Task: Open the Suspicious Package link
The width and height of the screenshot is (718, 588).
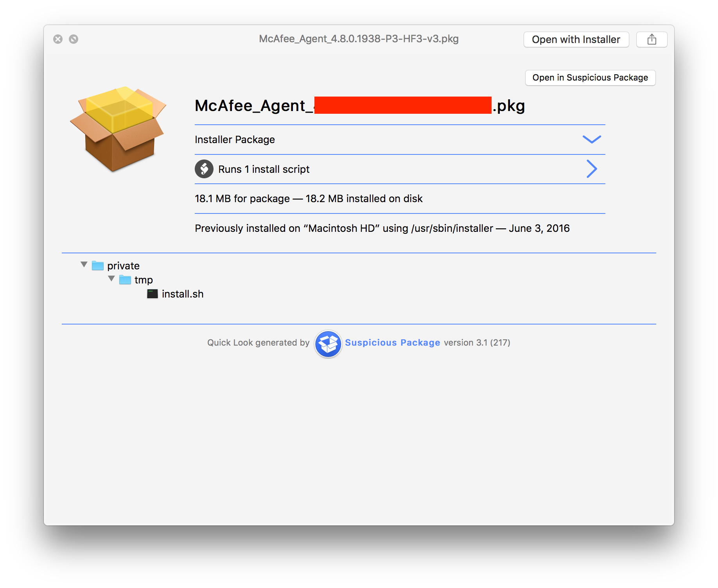Action: 392,342
